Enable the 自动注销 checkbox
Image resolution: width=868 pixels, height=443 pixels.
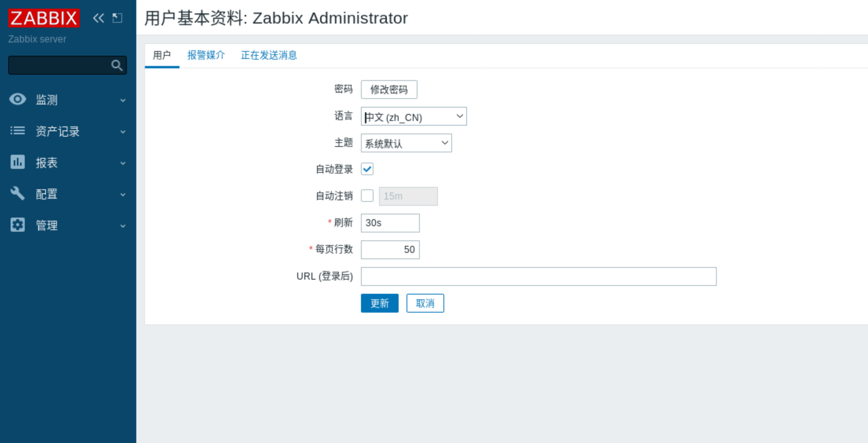coord(366,196)
